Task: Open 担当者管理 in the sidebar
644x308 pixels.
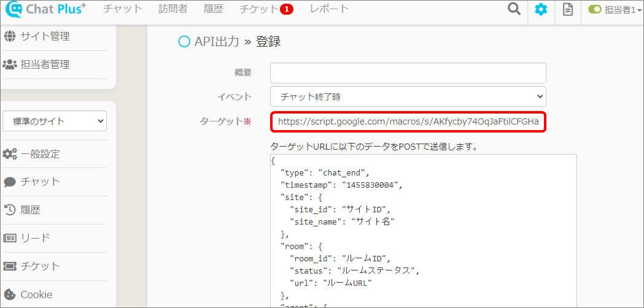Action: coord(45,64)
